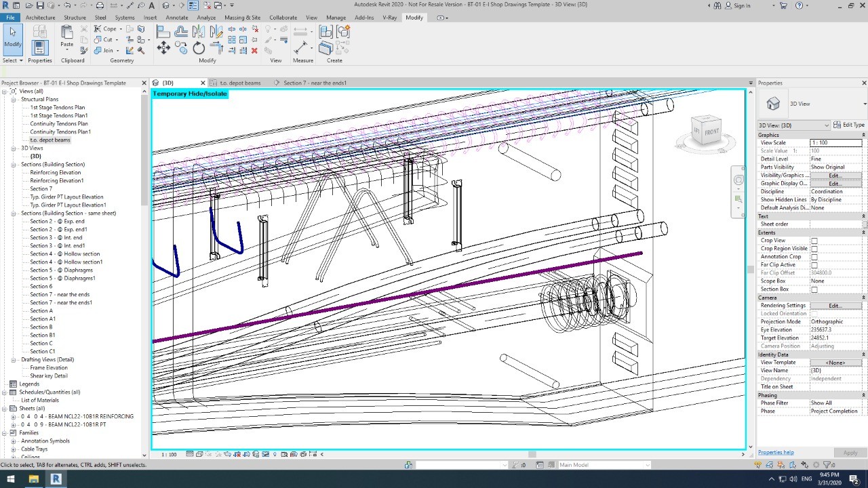Image resolution: width=868 pixels, height=488 pixels.
Task: Click the red Delete icon
Action: point(254,51)
